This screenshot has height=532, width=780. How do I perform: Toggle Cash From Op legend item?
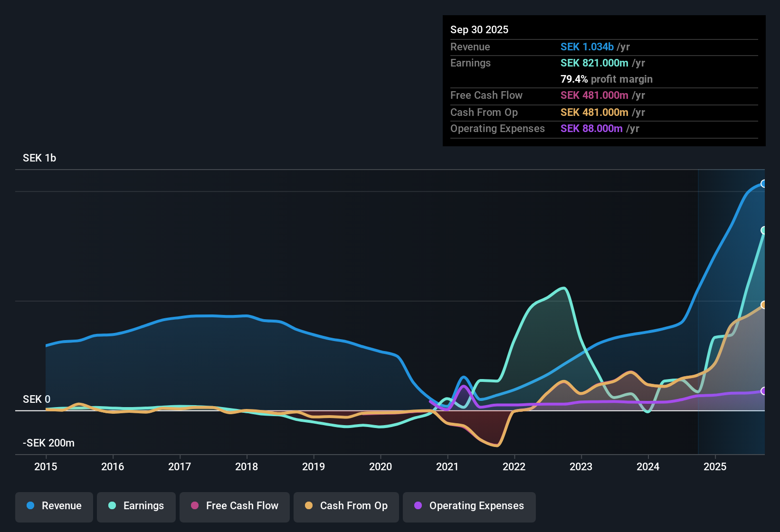click(x=346, y=506)
